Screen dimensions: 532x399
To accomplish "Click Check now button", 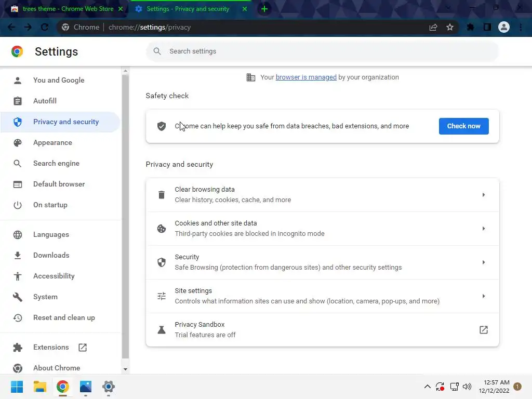I will pyautogui.click(x=463, y=126).
